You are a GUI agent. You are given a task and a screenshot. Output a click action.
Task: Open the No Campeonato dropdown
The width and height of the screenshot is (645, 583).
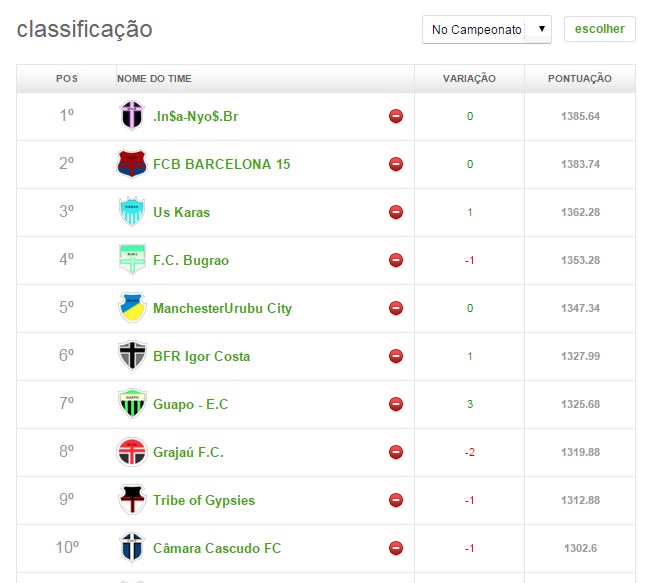(x=486, y=30)
